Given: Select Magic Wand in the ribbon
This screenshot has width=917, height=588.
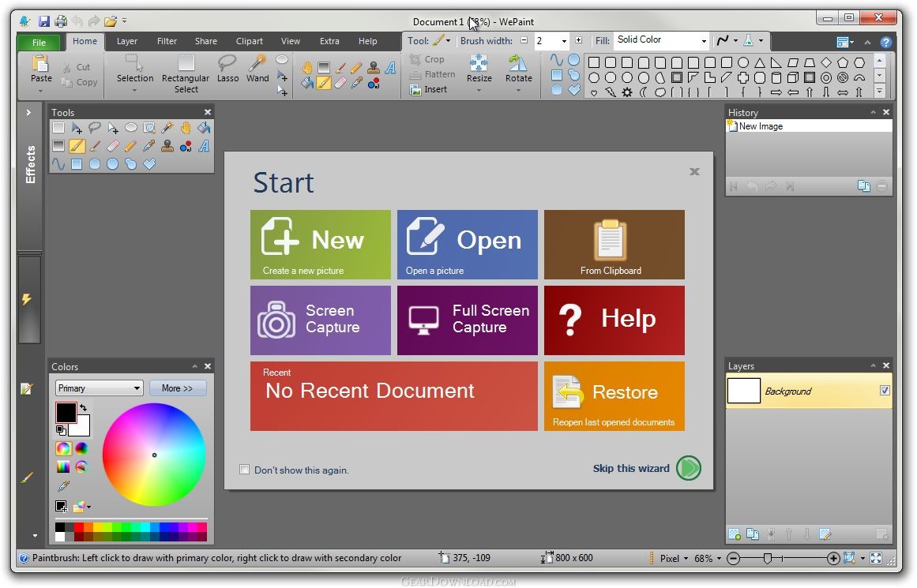Looking at the screenshot, I should (x=257, y=69).
